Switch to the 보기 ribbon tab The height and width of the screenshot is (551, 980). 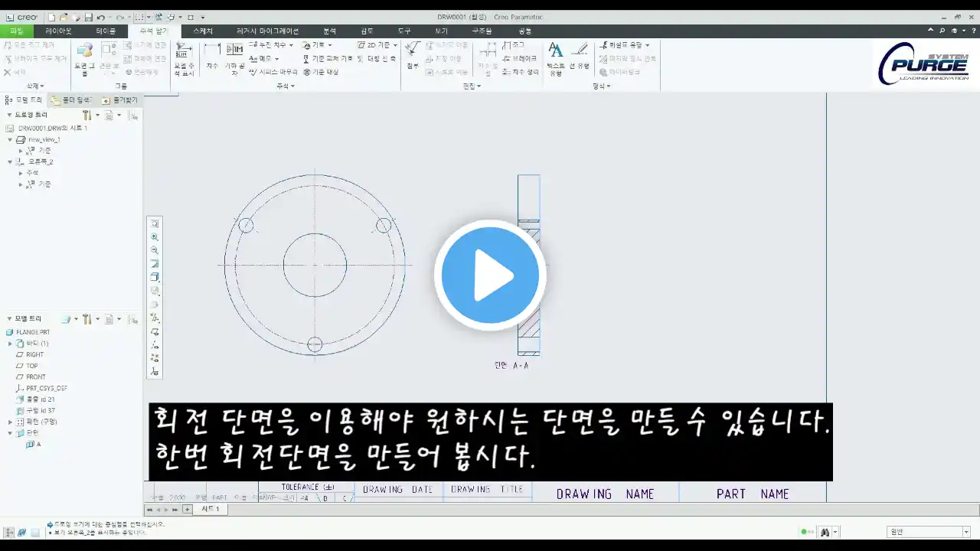click(x=442, y=31)
